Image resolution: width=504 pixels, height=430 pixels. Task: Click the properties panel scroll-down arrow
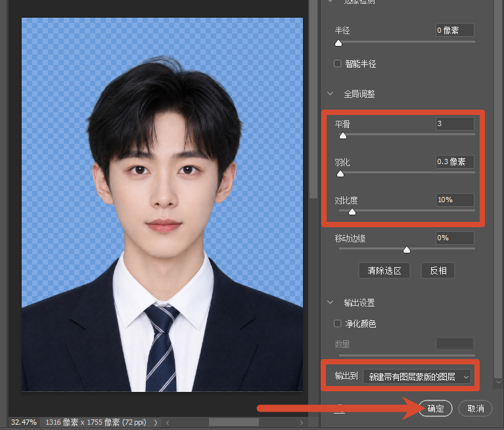(x=499, y=382)
